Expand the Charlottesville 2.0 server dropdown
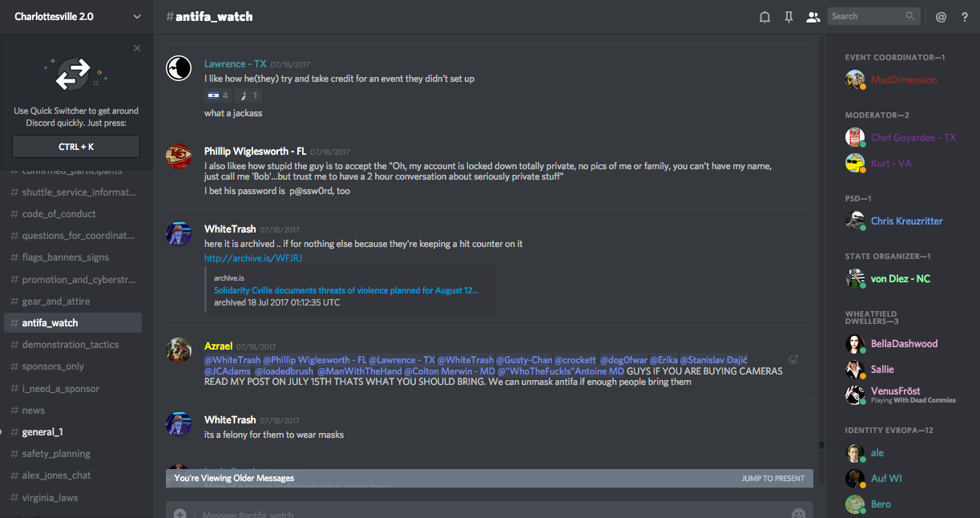This screenshot has width=980, height=518. (x=137, y=17)
